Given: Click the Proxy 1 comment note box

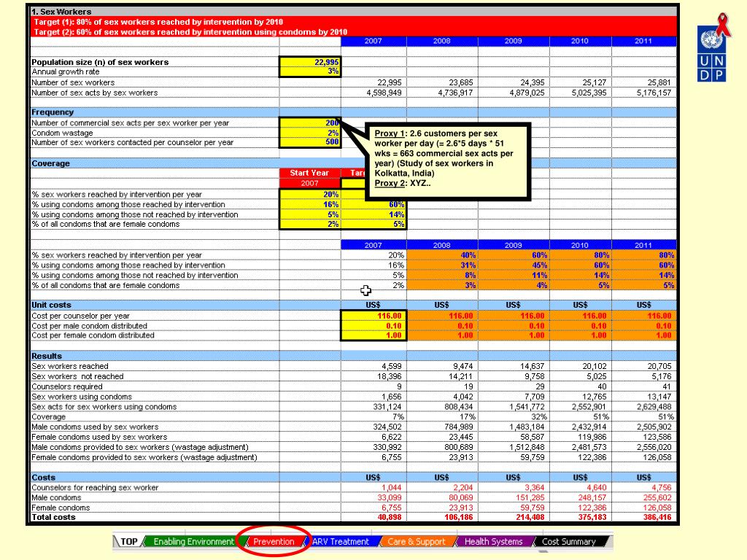Looking at the screenshot, I should (447, 161).
